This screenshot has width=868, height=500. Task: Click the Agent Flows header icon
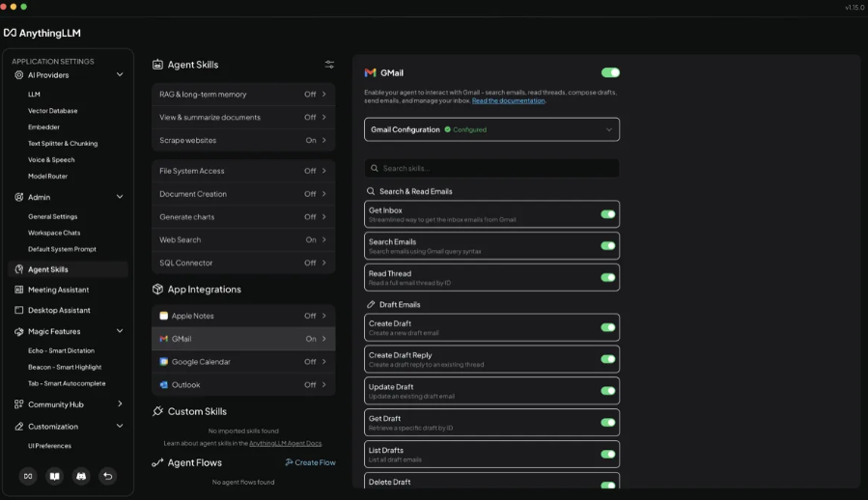click(157, 462)
